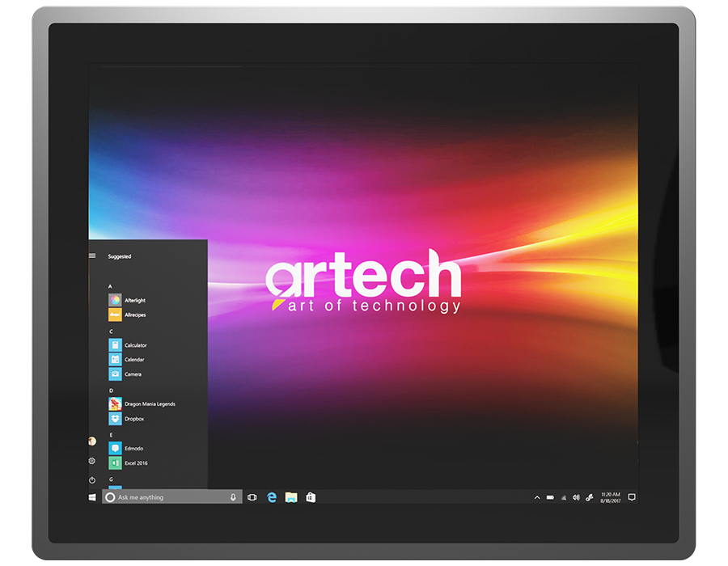Open Settings via the gear icon

pyautogui.click(x=92, y=461)
